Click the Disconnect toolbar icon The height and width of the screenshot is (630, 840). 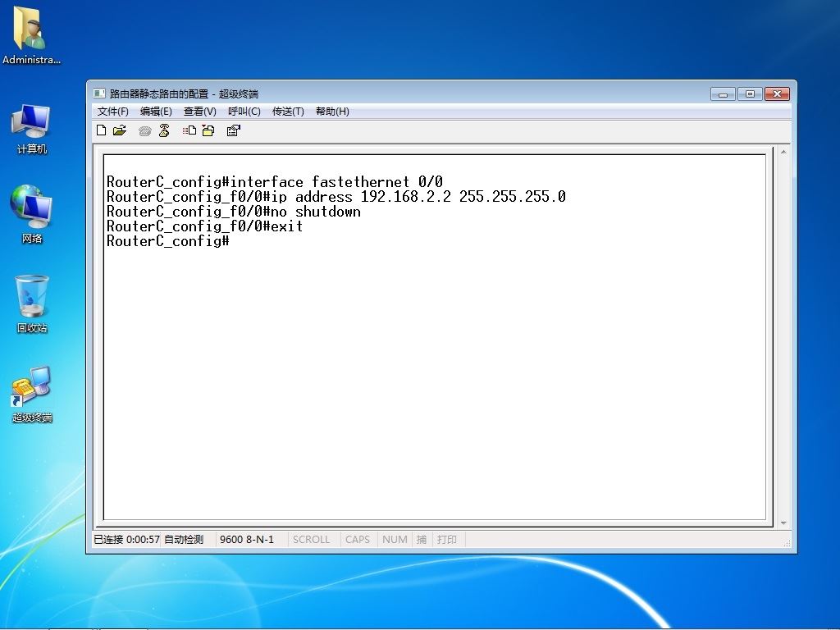(164, 130)
